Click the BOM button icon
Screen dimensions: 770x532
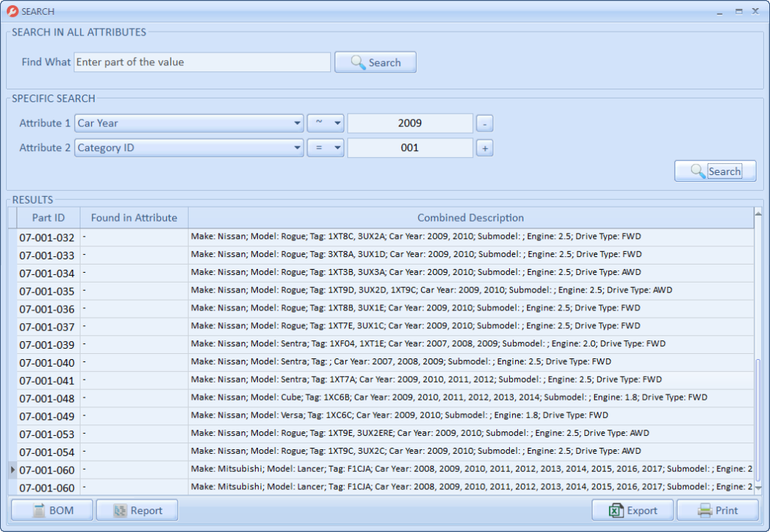(38, 511)
